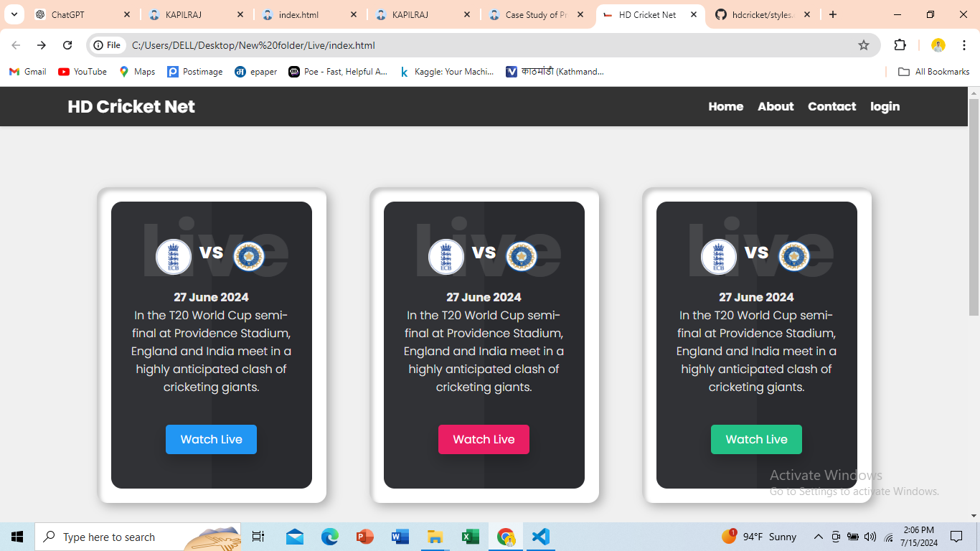This screenshot has width=980, height=551.
Task: Go to the Home nav link
Action: [x=726, y=106]
